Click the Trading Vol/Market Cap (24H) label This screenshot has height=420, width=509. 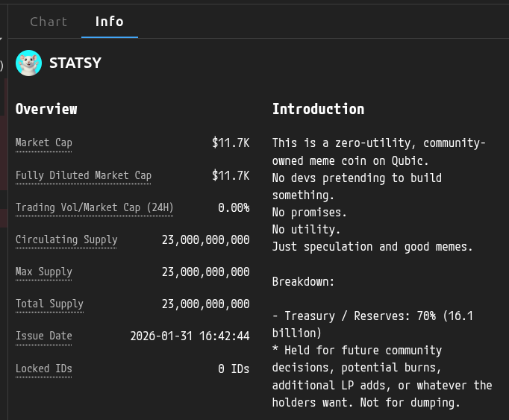[x=94, y=207]
